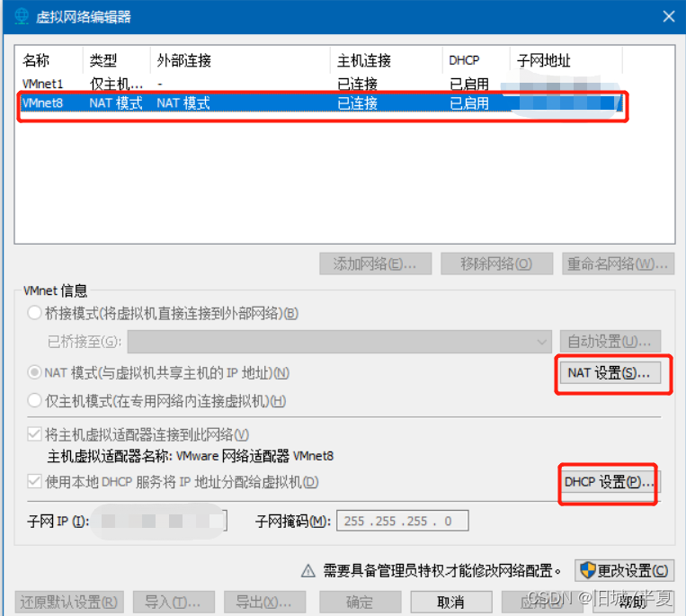Open NAT 设置(S)... button

pos(610,373)
